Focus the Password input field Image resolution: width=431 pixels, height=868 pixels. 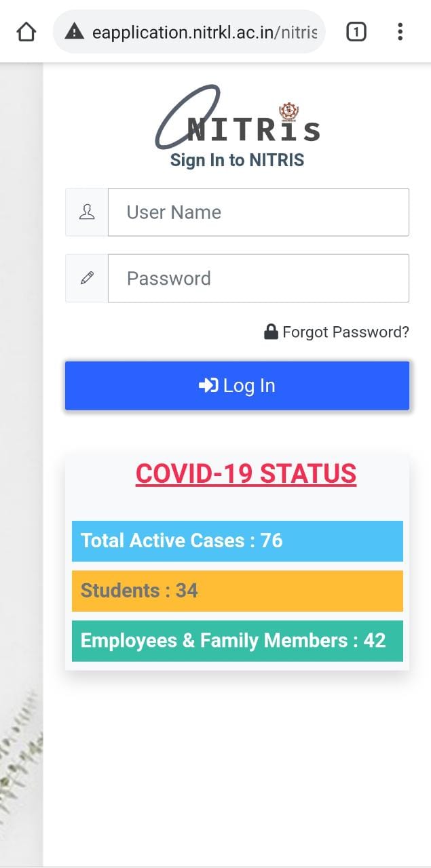click(x=258, y=278)
